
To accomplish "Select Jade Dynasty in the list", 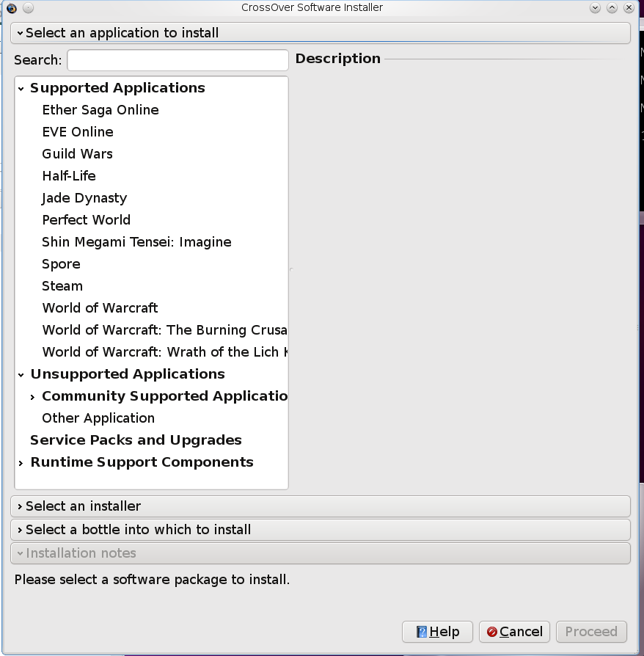I will [x=84, y=198].
